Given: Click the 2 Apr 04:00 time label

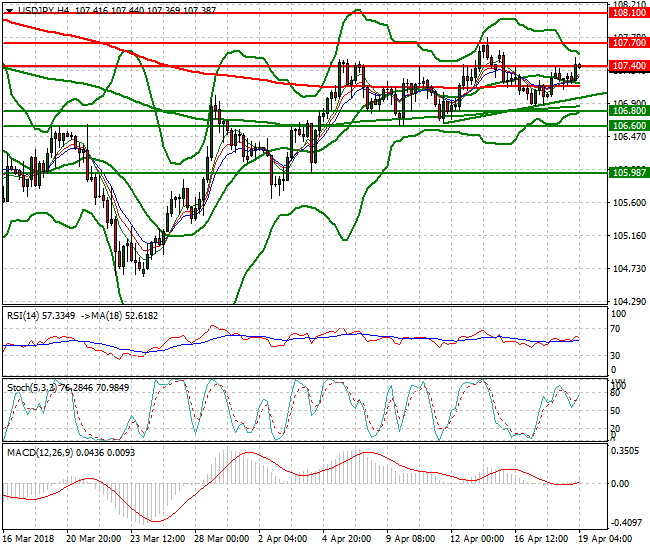Looking at the screenshot, I should [283, 539].
